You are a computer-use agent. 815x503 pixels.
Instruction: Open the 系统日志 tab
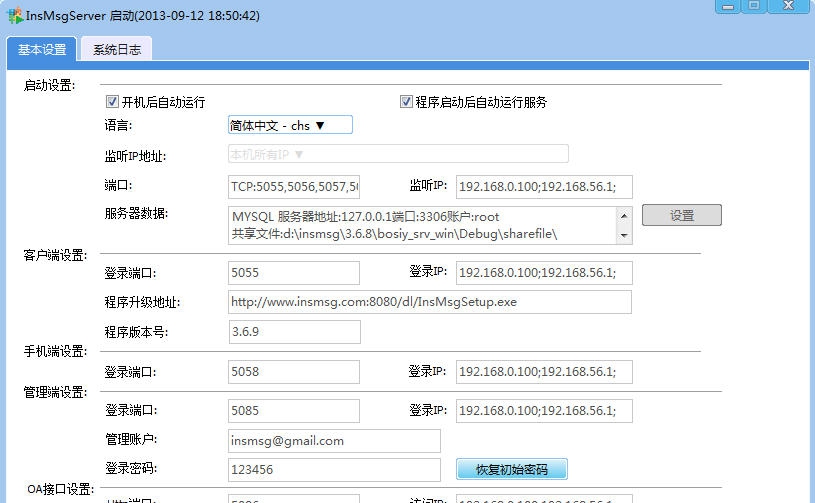click(117, 49)
